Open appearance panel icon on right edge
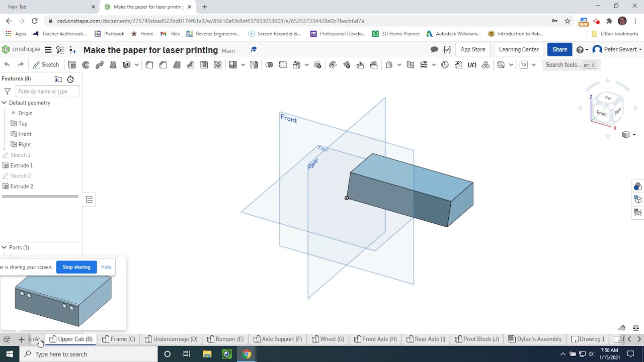644x362 pixels. (637, 187)
